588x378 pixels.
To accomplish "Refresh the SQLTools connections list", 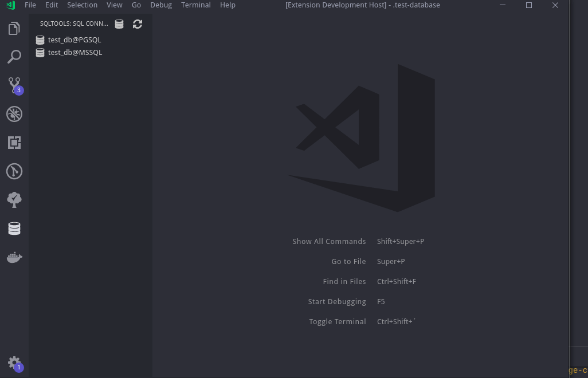I will point(138,24).
